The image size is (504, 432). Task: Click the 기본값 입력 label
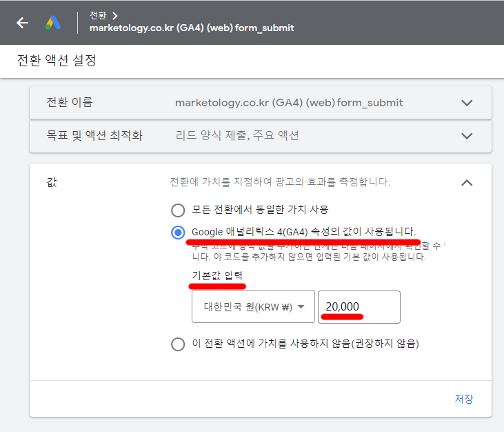pyautogui.click(x=217, y=275)
